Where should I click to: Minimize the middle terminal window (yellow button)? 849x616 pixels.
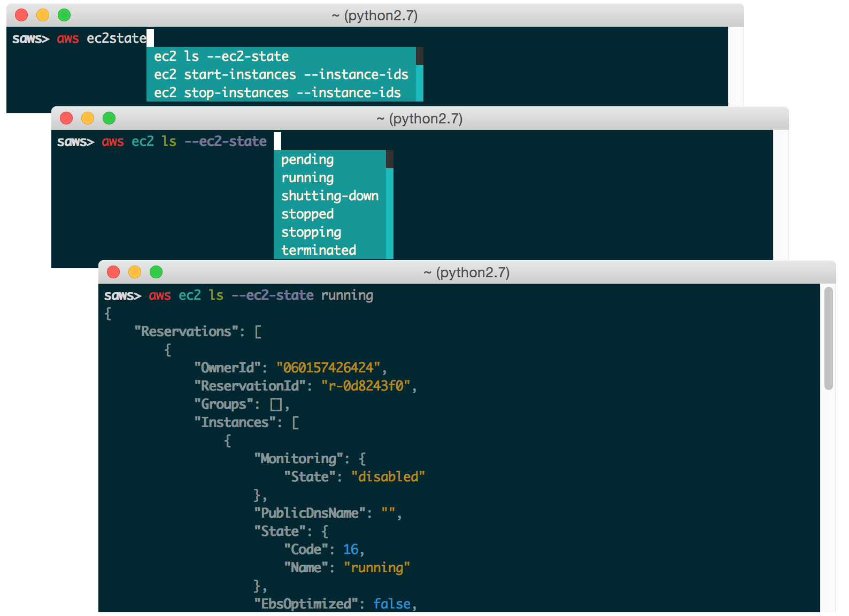pos(88,118)
